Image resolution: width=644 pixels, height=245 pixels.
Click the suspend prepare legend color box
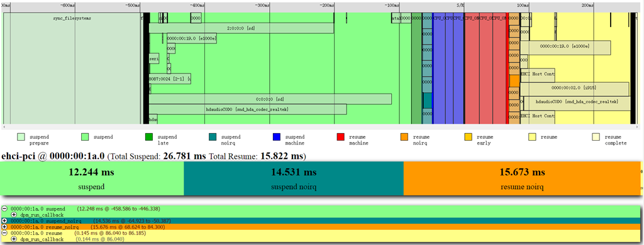point(21,137)
